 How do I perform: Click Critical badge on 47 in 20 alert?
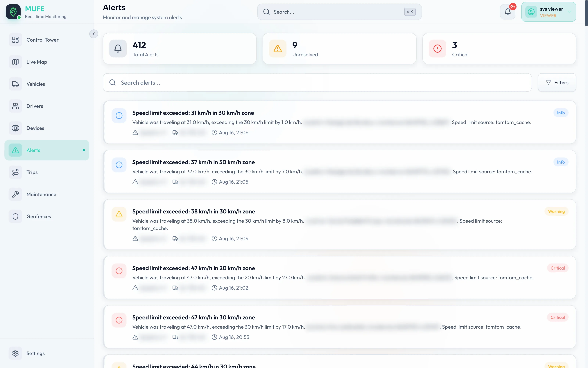pos(558,268)
